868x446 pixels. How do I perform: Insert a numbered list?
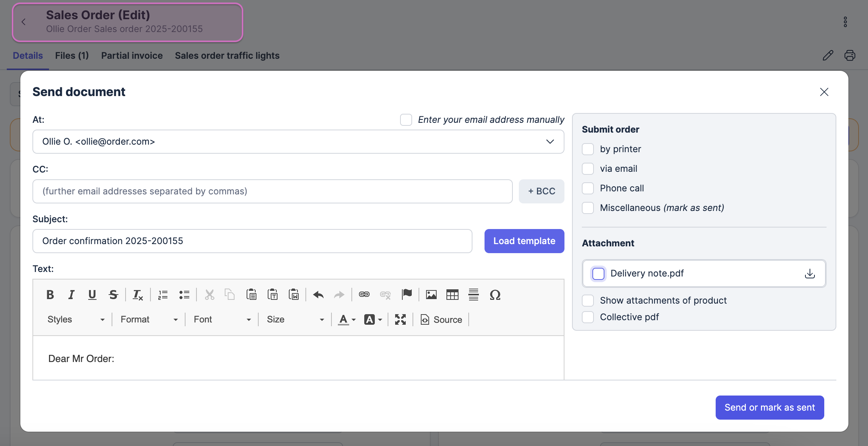point(163,295)
